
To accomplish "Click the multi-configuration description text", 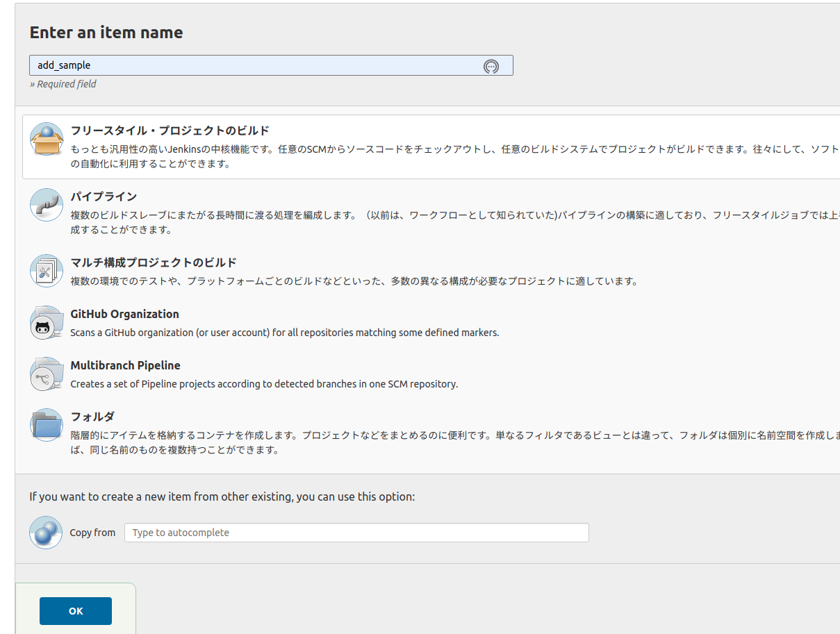I will tap(354, 281).
